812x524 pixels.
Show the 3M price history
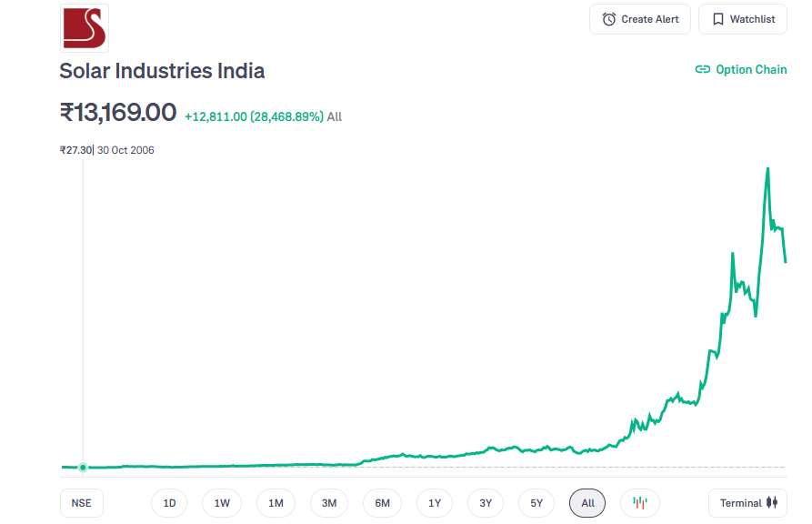tap(329, 503)
